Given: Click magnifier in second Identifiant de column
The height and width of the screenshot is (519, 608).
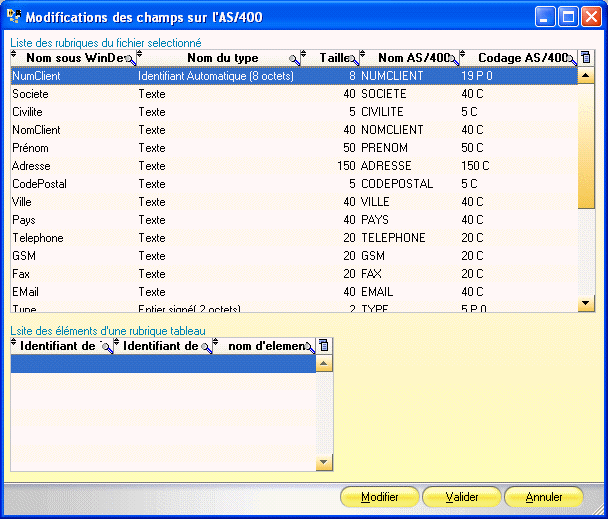Looking at the screenshot, I should pyautogui.click(x=207, y=348).
